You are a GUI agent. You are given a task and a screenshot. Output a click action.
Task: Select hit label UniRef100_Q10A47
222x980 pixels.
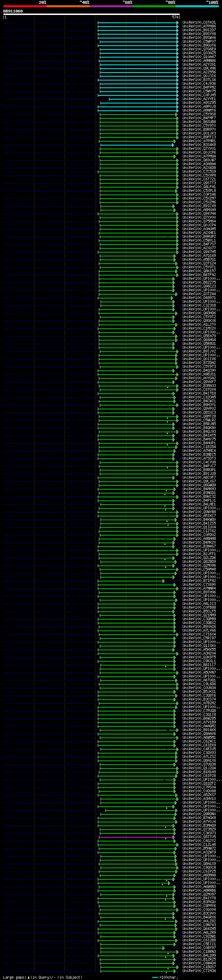[199, 57]
